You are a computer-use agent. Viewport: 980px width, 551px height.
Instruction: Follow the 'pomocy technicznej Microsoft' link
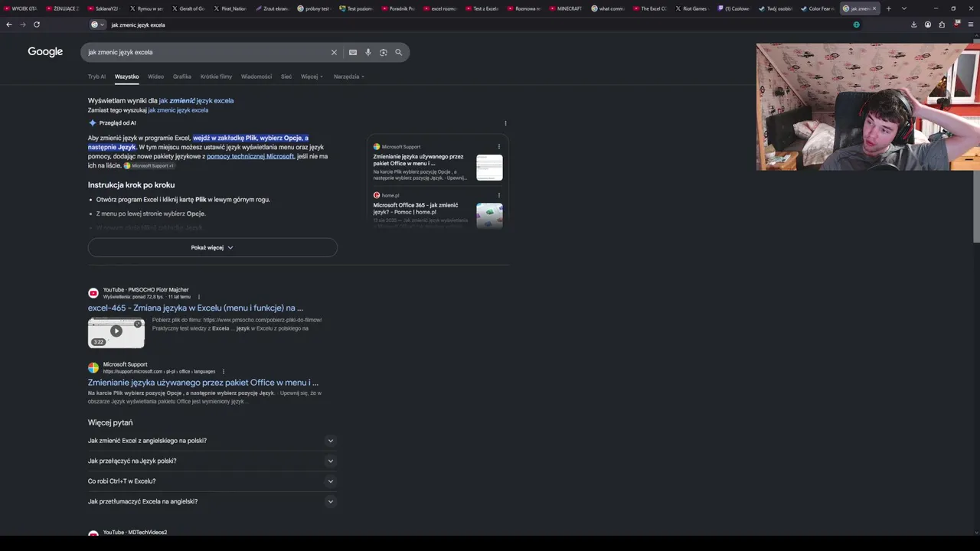pyautogui.click(x=250, y=156)
